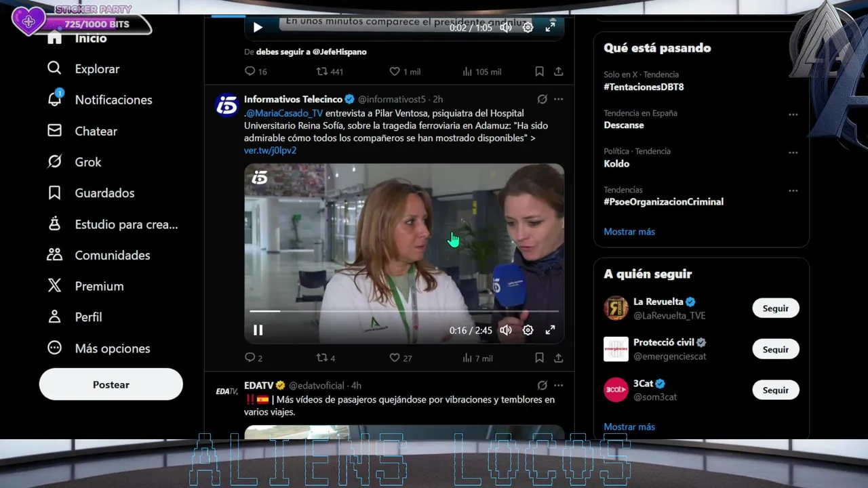Open Informativos Telecinco account name
This screenshot has height=488, width=868.
pyautogui.click(x=293, y=99)
